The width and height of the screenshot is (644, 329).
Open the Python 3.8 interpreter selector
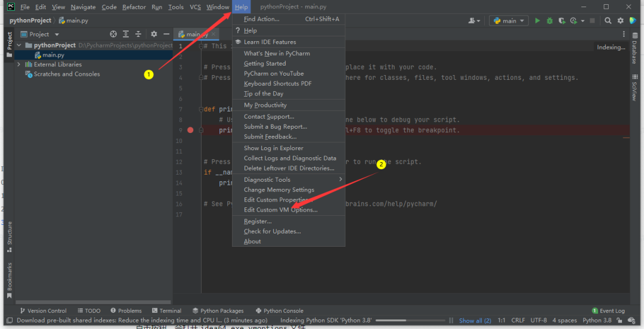(x=597, y=321)
